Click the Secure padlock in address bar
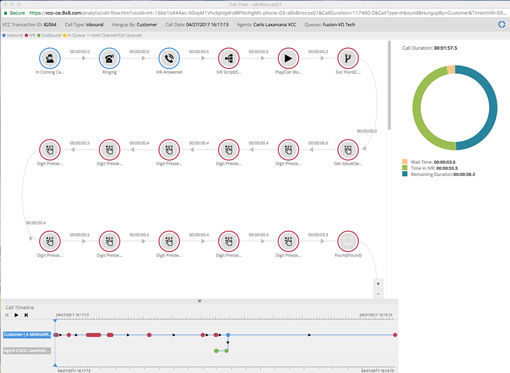 point(5,13)
